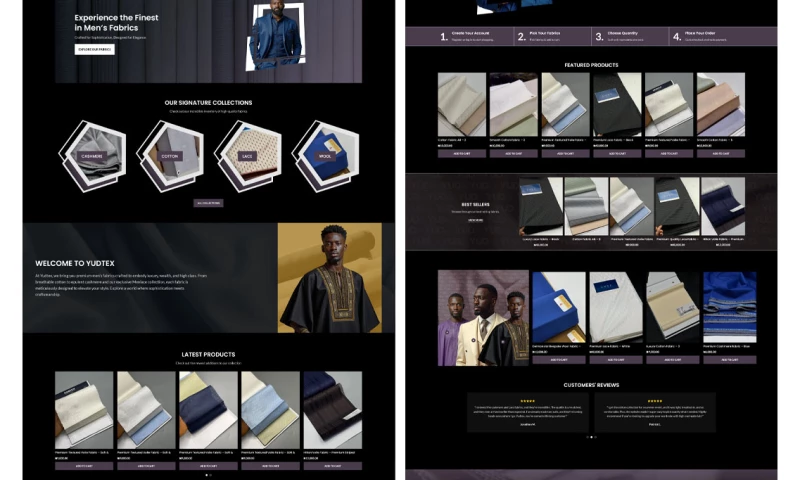Image resolution: width=800 pixels, height=480 pixels.
Task: Click the man in black embroidered tunic image
Action: pos(330,277)
